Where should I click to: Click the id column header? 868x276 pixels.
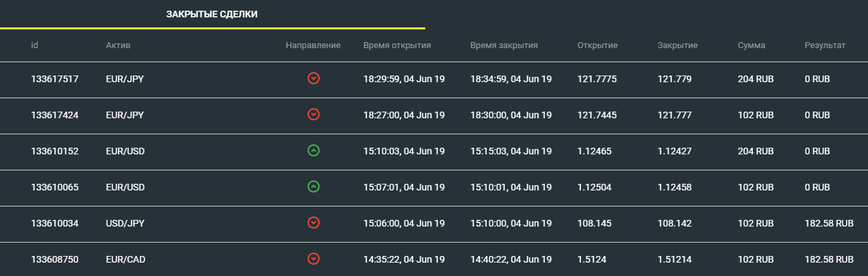(34, 45)
